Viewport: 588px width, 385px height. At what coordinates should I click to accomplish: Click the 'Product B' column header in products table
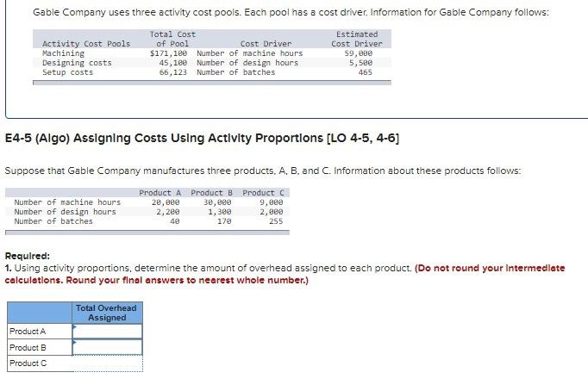click(212, 193)
